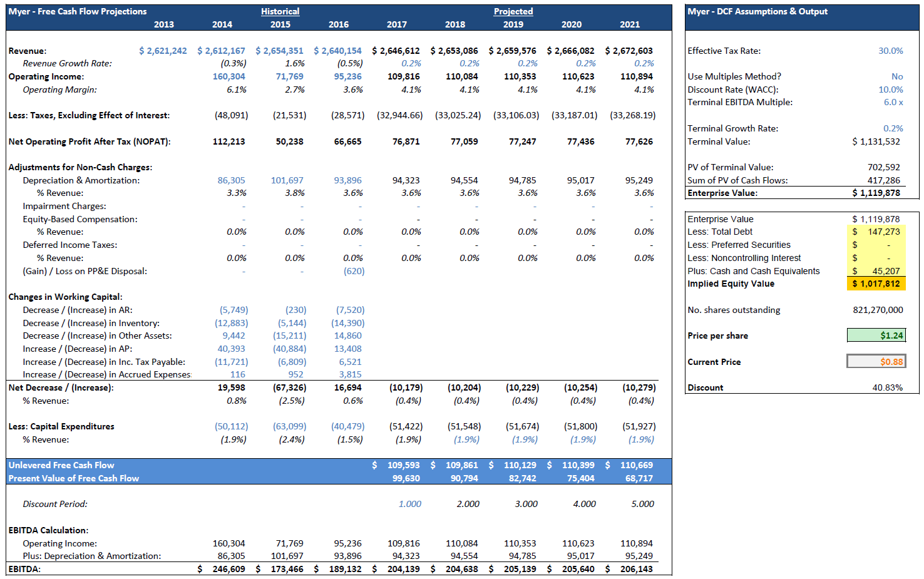Select 2020 NOPAT value 77,436
924x579 pixels.
580,141
